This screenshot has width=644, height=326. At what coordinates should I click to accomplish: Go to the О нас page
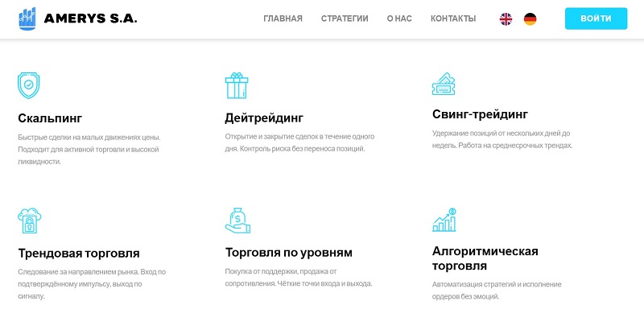[399, 19]
